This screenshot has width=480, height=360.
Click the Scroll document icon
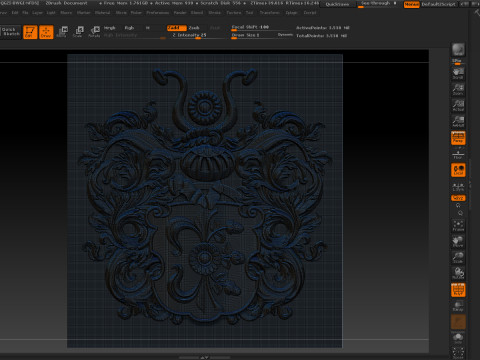(x=458, y=74)
